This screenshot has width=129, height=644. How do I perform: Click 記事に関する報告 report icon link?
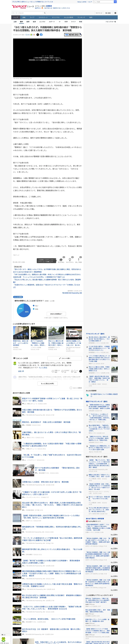pyautogui.click(x=19, y=262)
